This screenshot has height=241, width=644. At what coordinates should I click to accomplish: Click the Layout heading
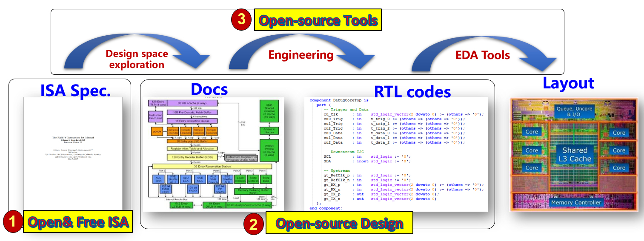[568, 83]
